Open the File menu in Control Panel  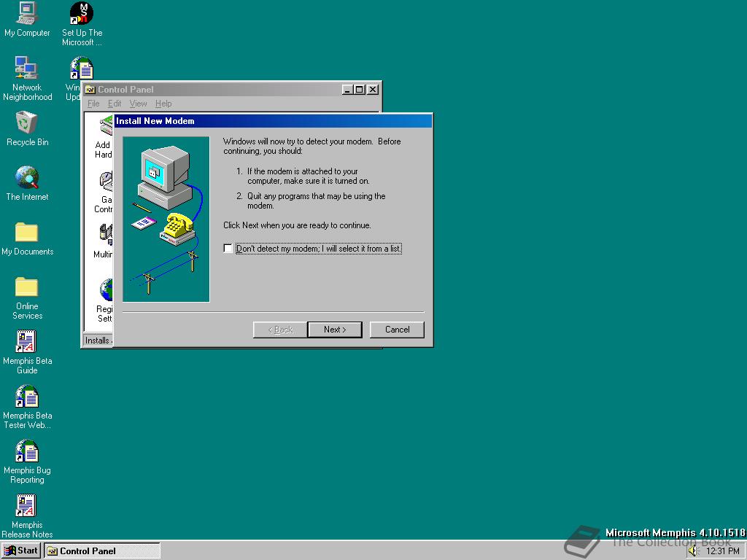click(93, 104)
